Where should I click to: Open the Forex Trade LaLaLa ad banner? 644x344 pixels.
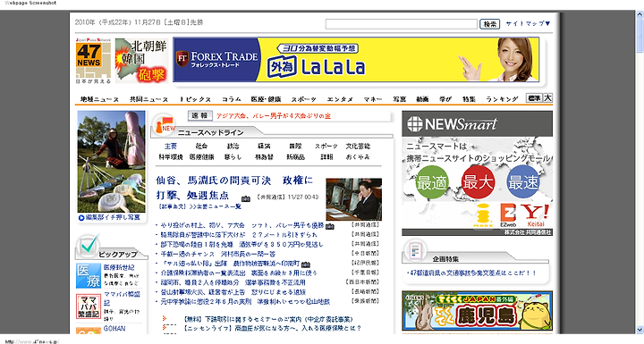pos(356,60)
